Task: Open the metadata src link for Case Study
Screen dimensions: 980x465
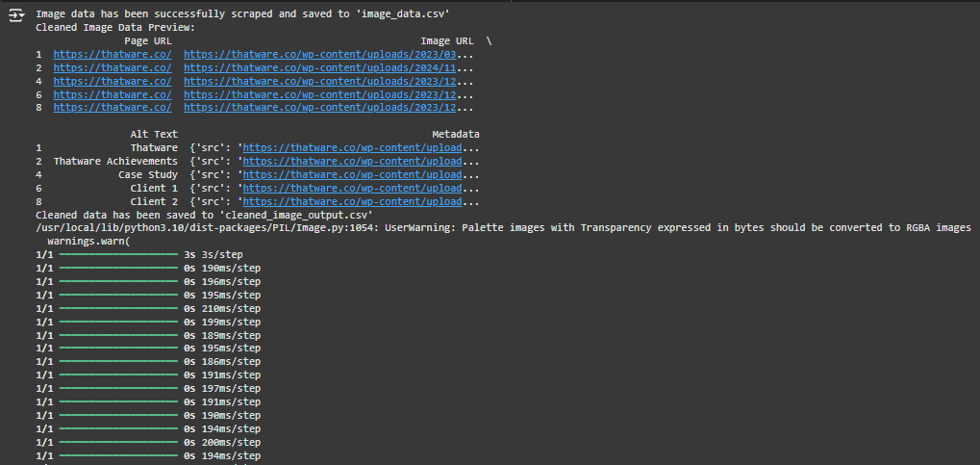Action: coord(353,175)
